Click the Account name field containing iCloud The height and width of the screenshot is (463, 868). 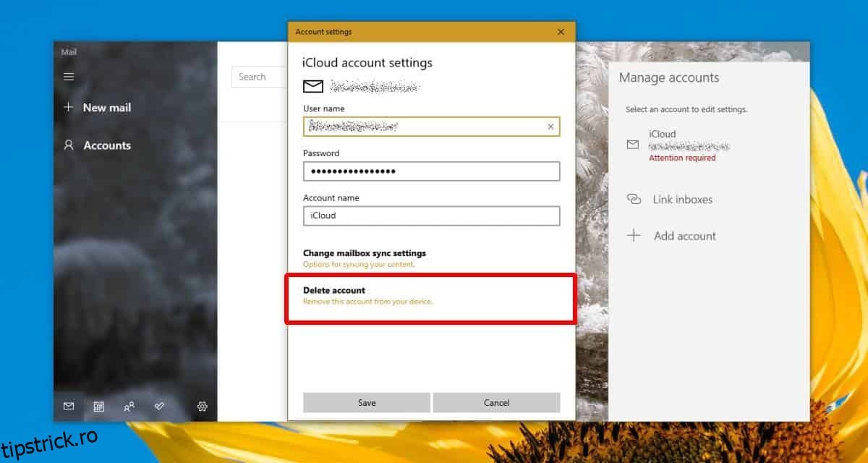tap(431, 216)
